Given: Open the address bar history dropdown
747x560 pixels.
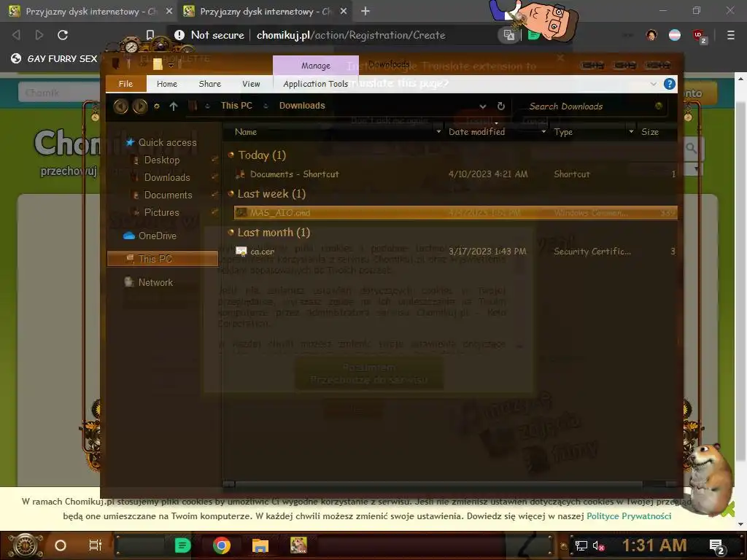Looking at the screenshot, I should (x=483, y=106).
